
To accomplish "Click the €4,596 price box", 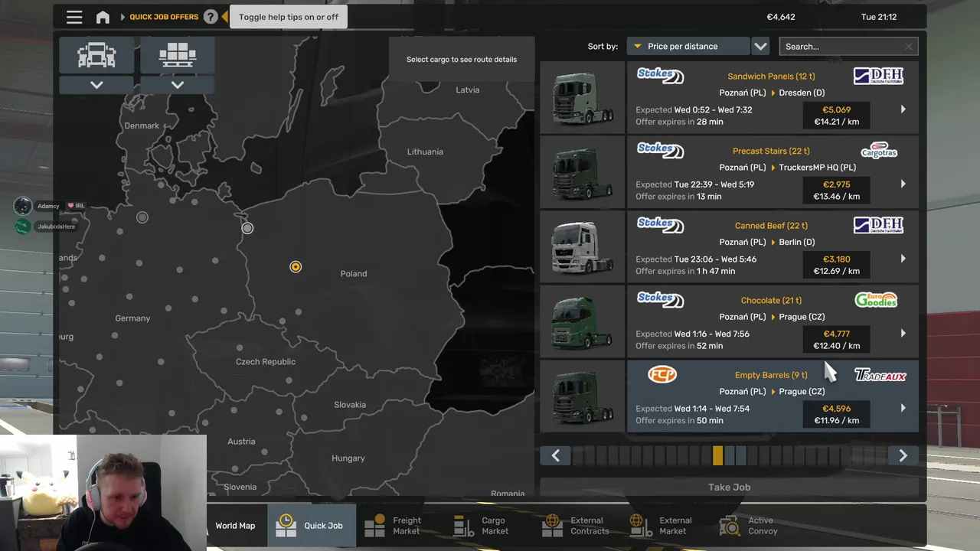I will (x=836, y=414).
